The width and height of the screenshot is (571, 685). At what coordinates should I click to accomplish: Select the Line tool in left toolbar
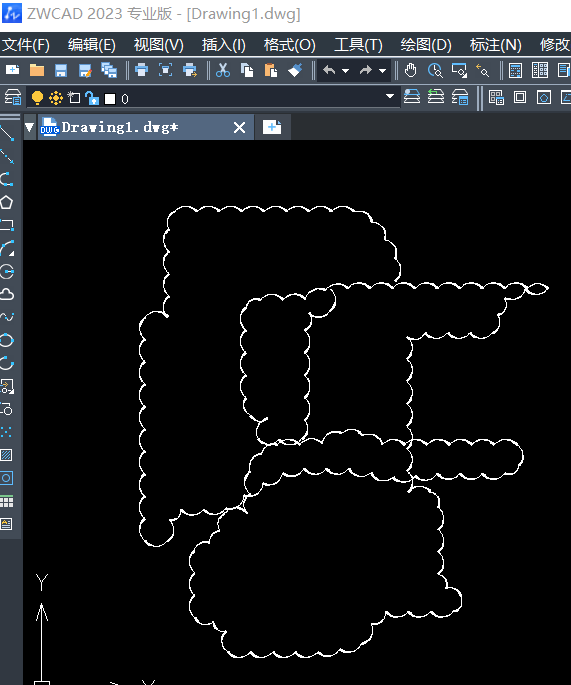click(x=7, y=133)
